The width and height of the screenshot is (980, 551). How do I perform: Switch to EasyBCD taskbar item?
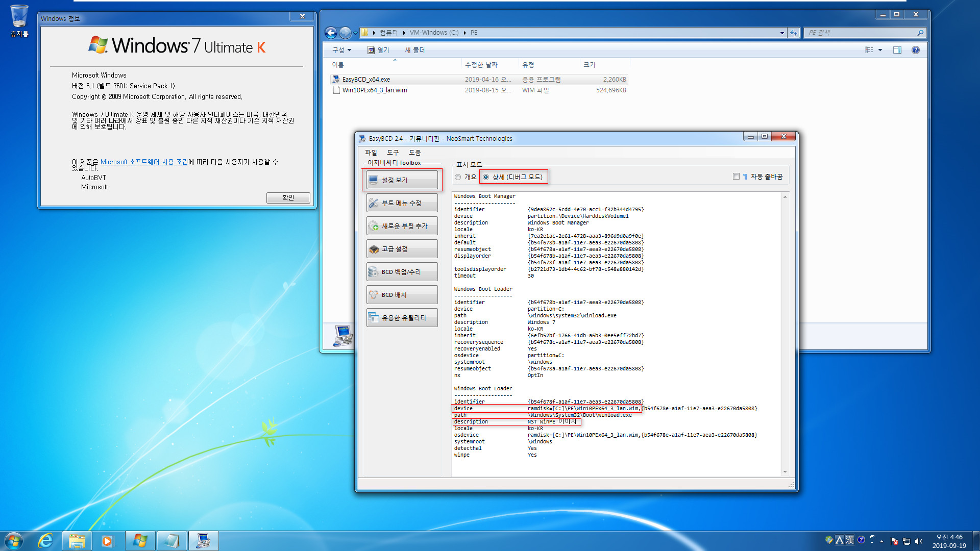pos(203,541)
